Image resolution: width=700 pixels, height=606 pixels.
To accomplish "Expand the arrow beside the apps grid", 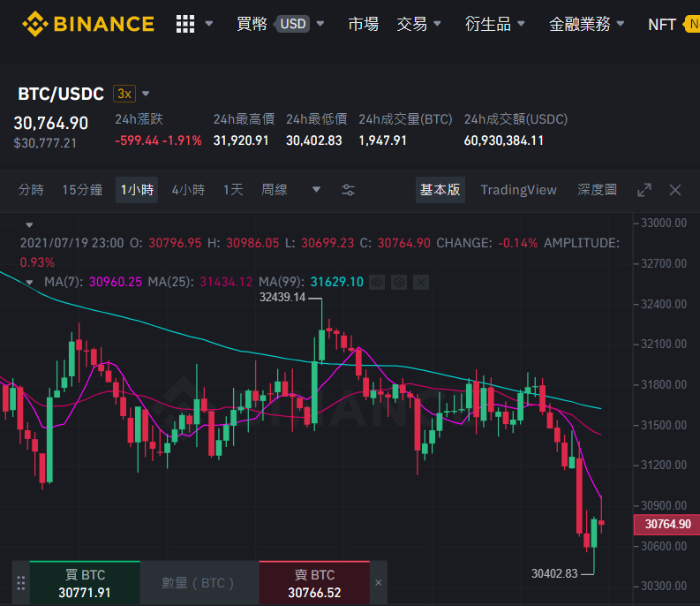I will (209, 23).
